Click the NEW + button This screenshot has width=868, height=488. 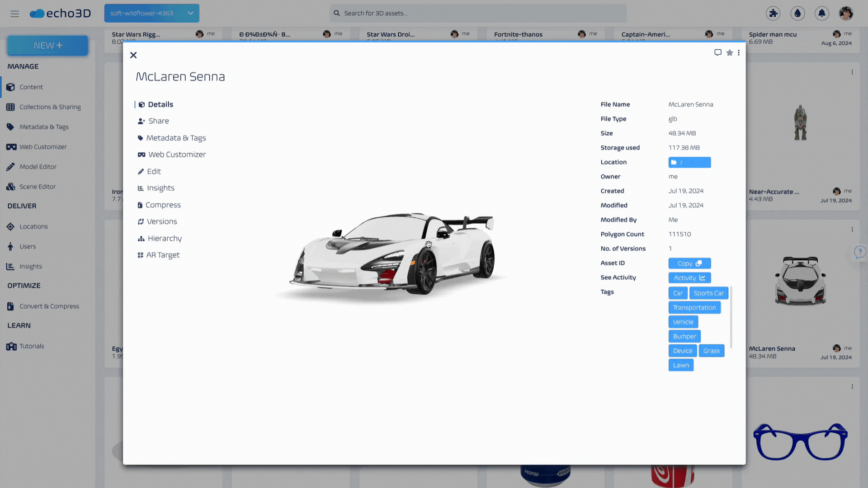coord(47,46)
